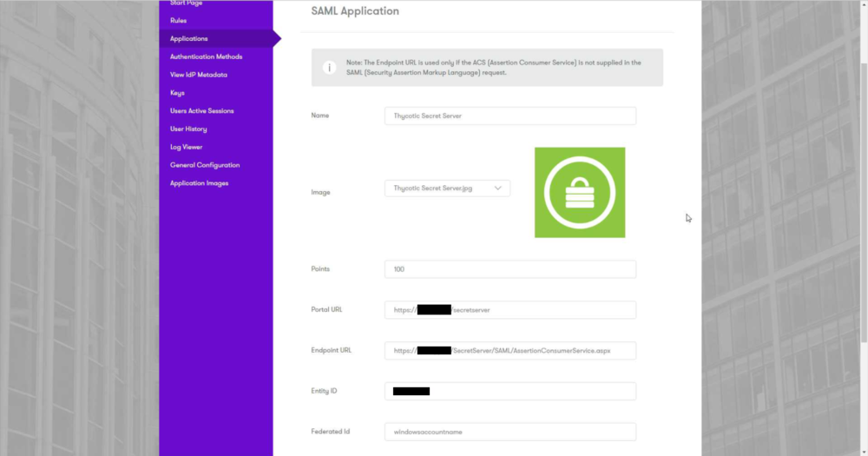Click the Points field showing 100
The height and width of the screenshot is (456, 868).
(510, 269)
